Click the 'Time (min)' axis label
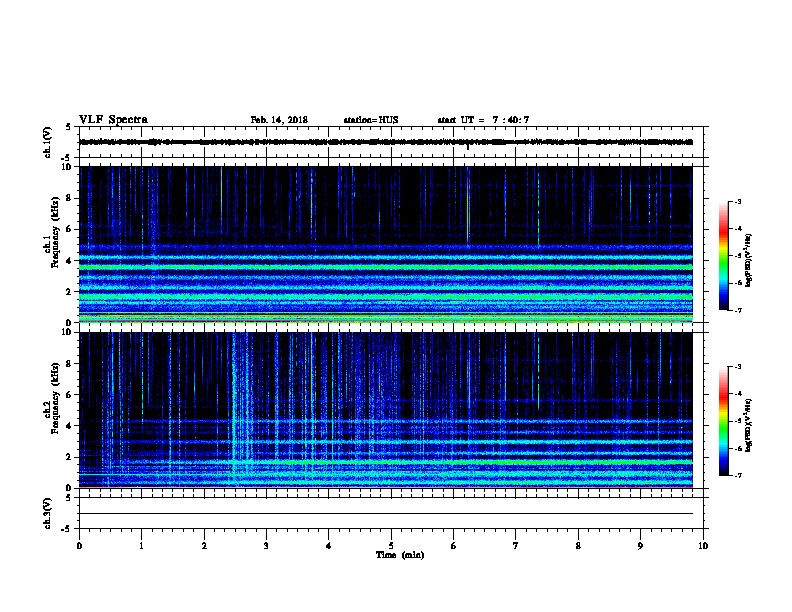Screen dimensions: 792x612 (400, 555)
